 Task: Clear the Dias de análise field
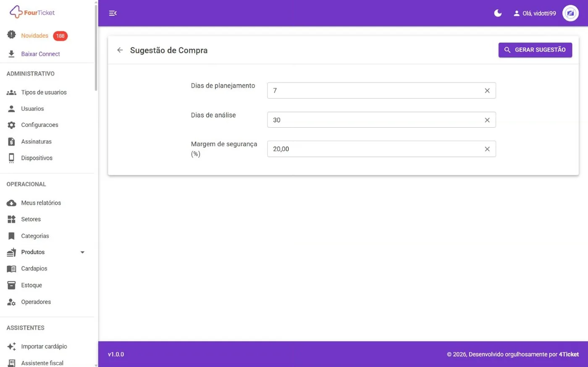[487, 120]
